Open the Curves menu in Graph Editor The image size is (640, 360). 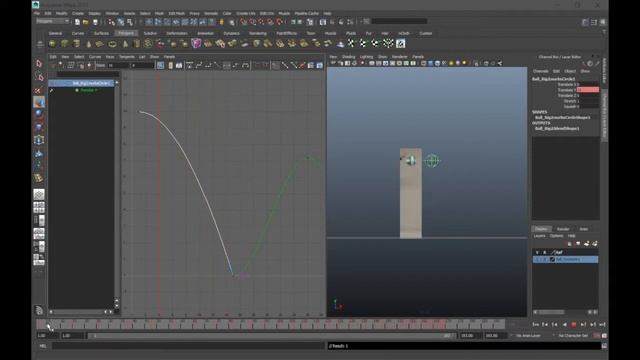coord(95,57)
